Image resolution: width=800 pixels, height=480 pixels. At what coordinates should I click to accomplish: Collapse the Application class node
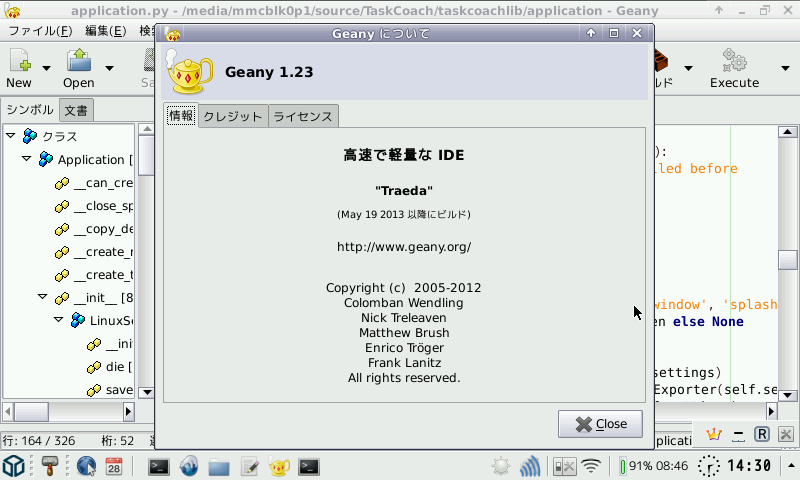pyautogui.click(x=27, y=159)
